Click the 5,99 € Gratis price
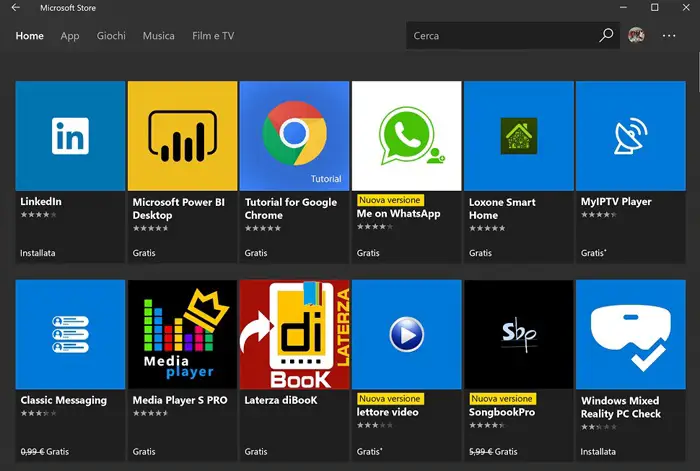 (x=493, y=452)
